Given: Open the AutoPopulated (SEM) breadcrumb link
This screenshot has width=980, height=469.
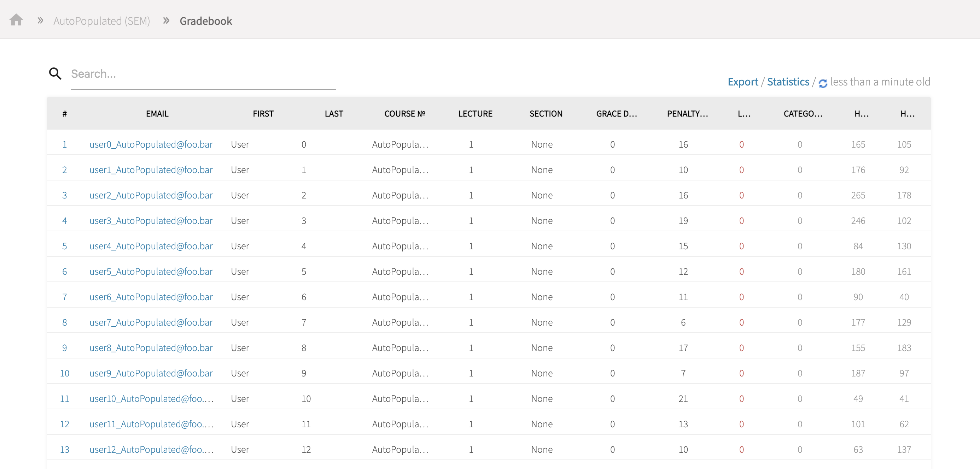Looking at the screenshot, I should pyautogui.click(x=101, y=21).
